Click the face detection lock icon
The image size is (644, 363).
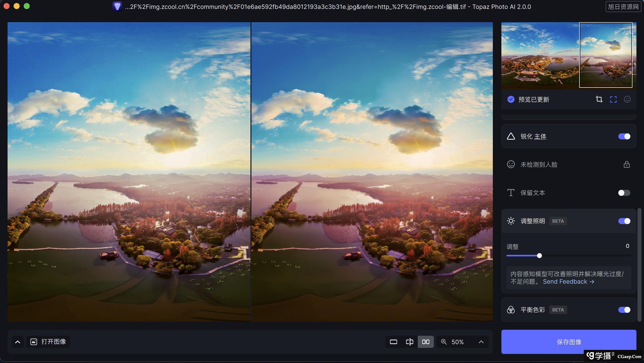coord(627,165)
